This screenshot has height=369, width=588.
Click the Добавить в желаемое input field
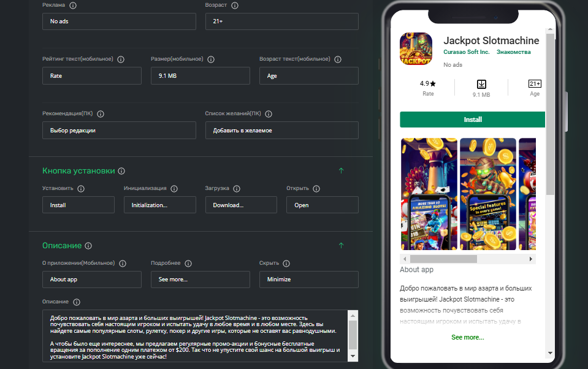(282, 130)
